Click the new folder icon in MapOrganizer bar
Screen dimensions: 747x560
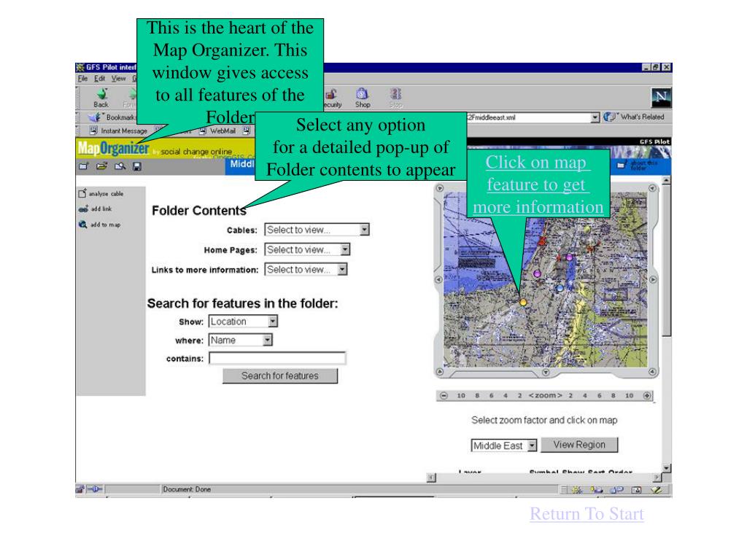(84, 166)
